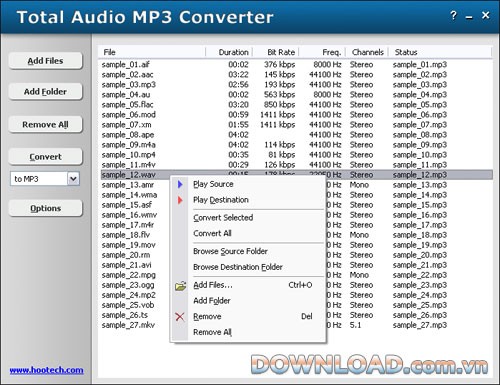The image size is (500, 385).
Task: Click the 850 kbps bit rate value
Action: coord(279,105)
